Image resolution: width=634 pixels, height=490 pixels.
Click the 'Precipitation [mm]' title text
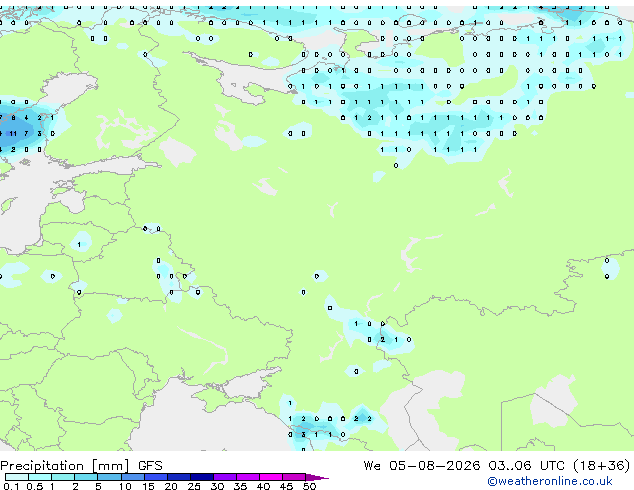(x=65, y=466)
